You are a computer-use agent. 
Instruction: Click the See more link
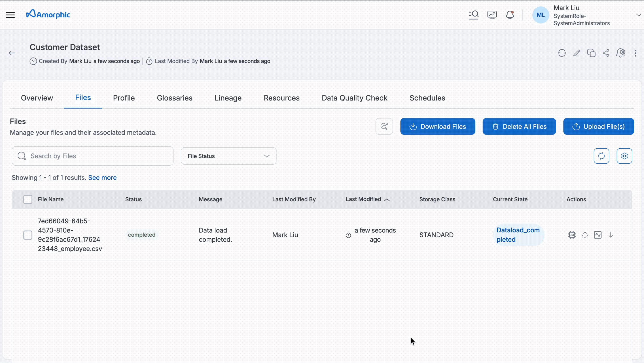(102, 178)
